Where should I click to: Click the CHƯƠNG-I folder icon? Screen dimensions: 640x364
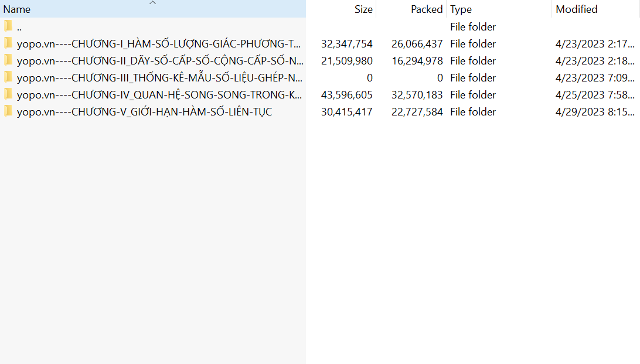pyautogui.click(x=8, y=43)
